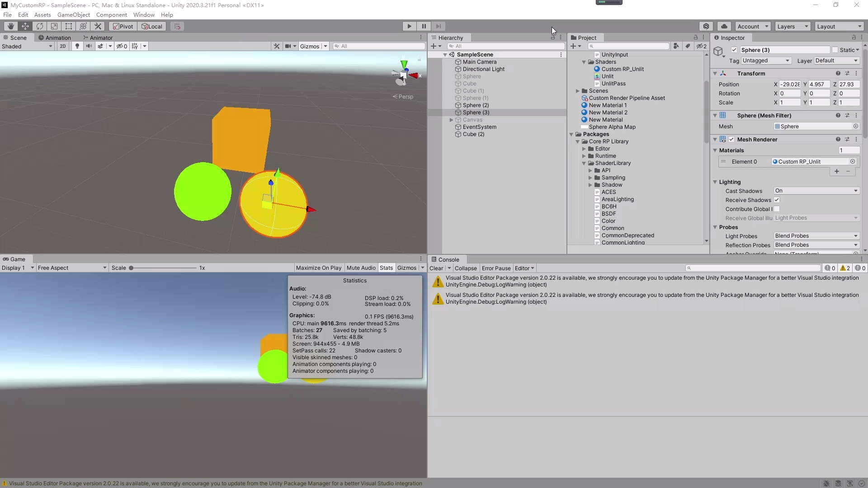The image size is (868, 488).
Task: Select the Rotate tool
Action: coord(40,26)
